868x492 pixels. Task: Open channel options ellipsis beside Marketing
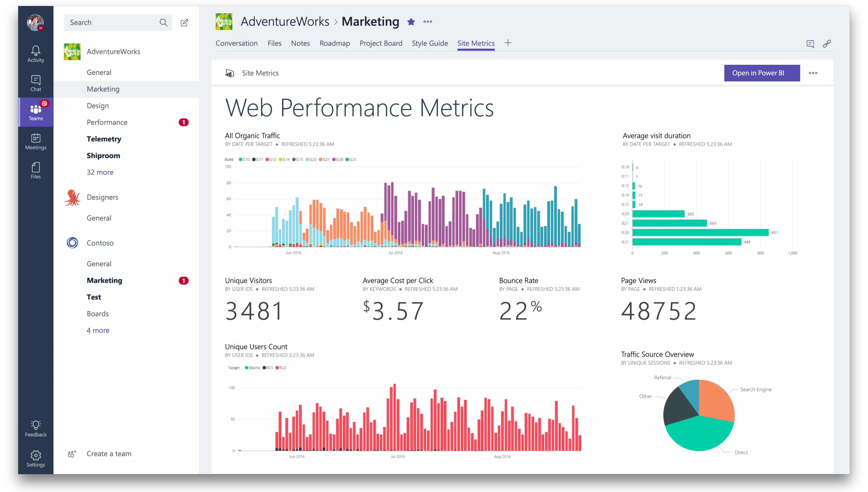[428, 22]
